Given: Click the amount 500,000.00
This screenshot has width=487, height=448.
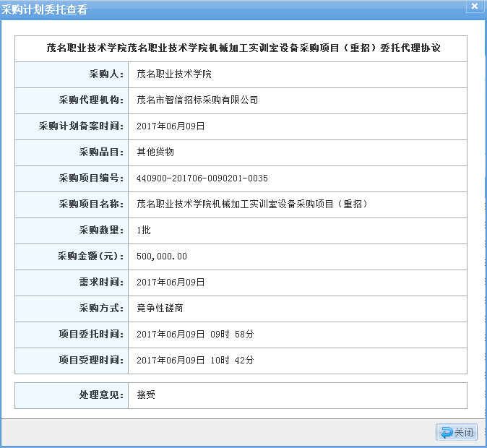Looking at the screenshot, I should 162,256.
